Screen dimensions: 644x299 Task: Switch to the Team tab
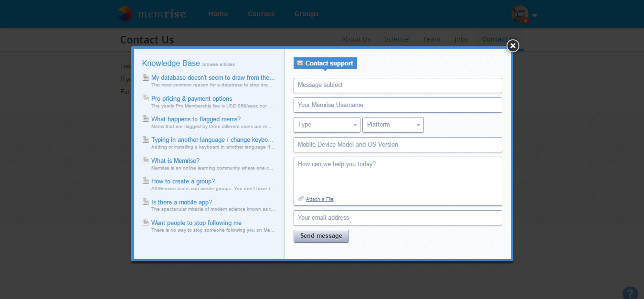coord(432,39)
